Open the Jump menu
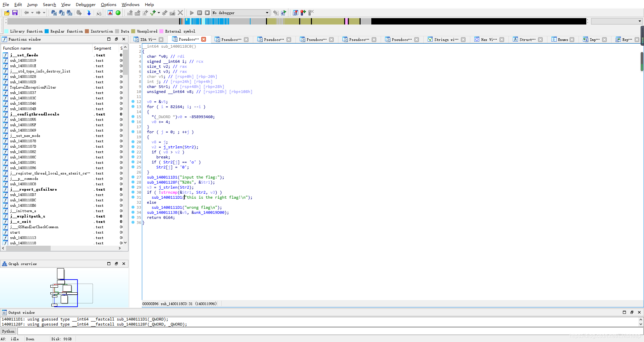 [32, 4]
